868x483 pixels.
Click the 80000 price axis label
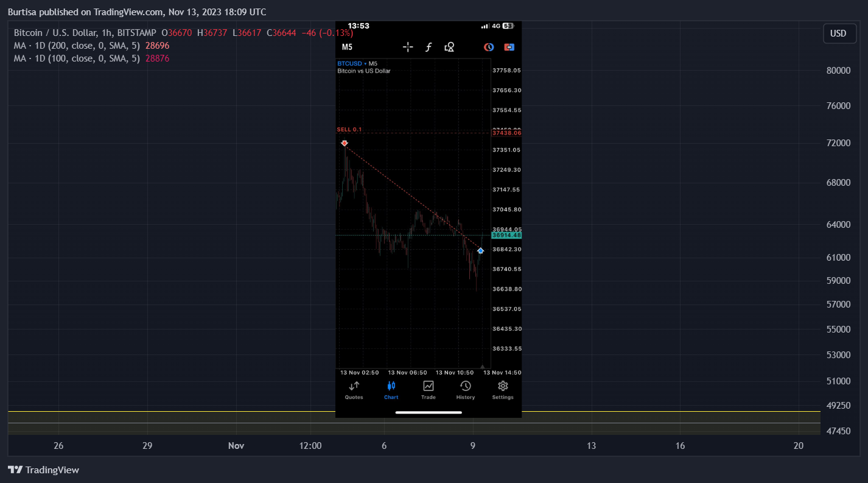[x=838, y=70]
